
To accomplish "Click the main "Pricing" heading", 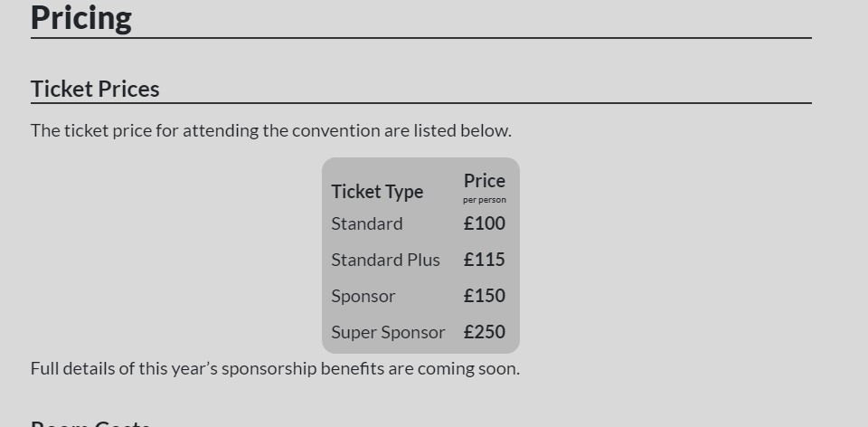I will tap(81, 18).
